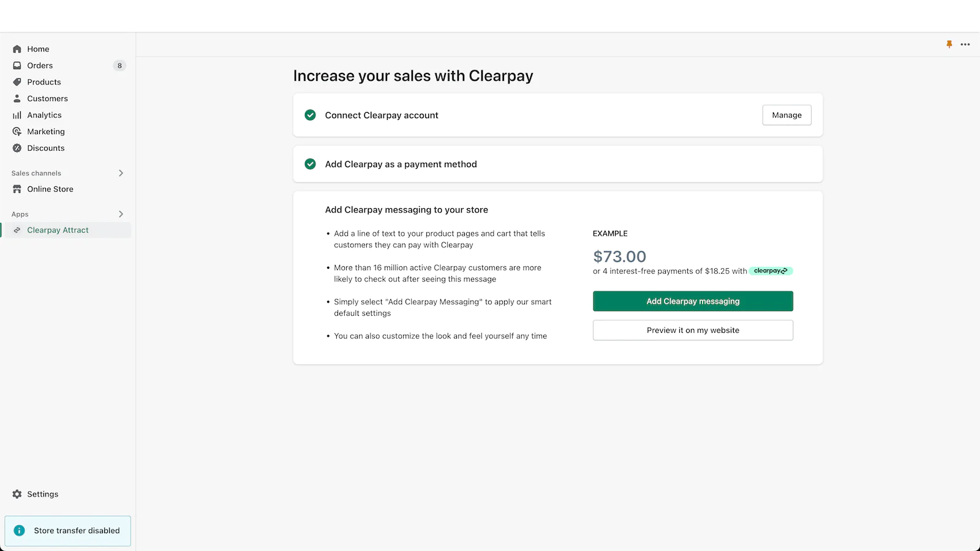Click the orange pin icon
Viewport: 980px width, 551px height.
coord(949,44)
